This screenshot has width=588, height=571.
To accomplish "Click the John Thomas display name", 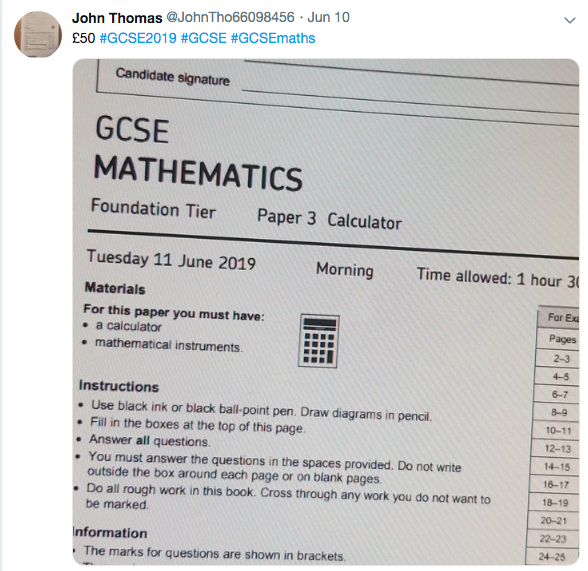I will [117, 18].
